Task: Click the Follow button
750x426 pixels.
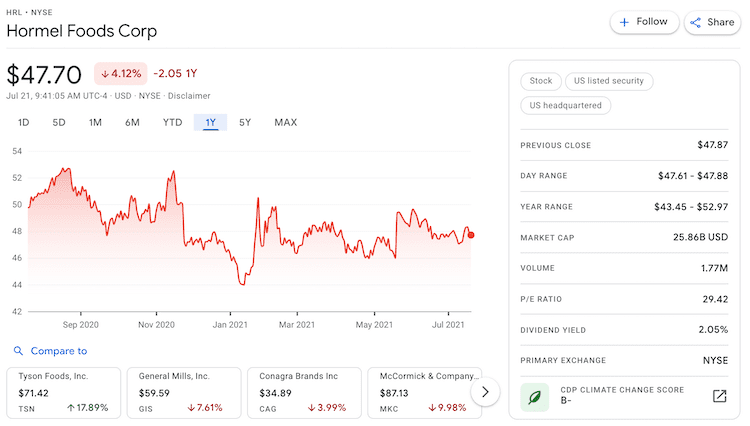Action: (x=644, y=22)
